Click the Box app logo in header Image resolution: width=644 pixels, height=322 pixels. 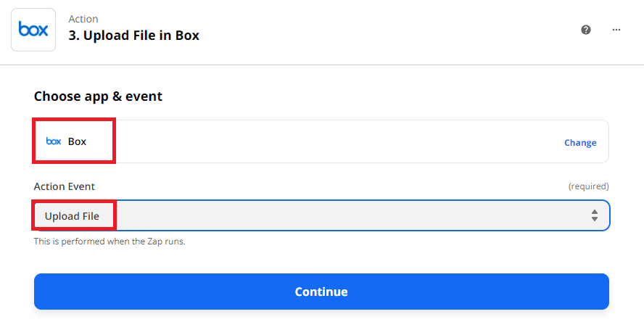point(33,30)
